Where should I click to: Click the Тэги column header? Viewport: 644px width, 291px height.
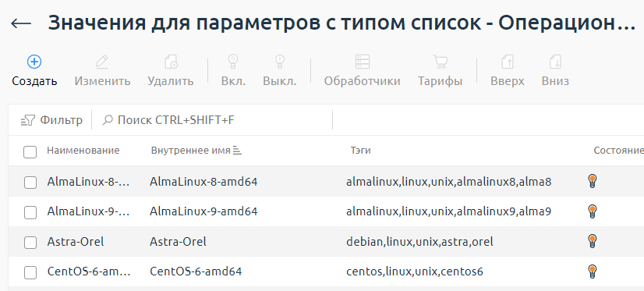[x=361, y=151]
